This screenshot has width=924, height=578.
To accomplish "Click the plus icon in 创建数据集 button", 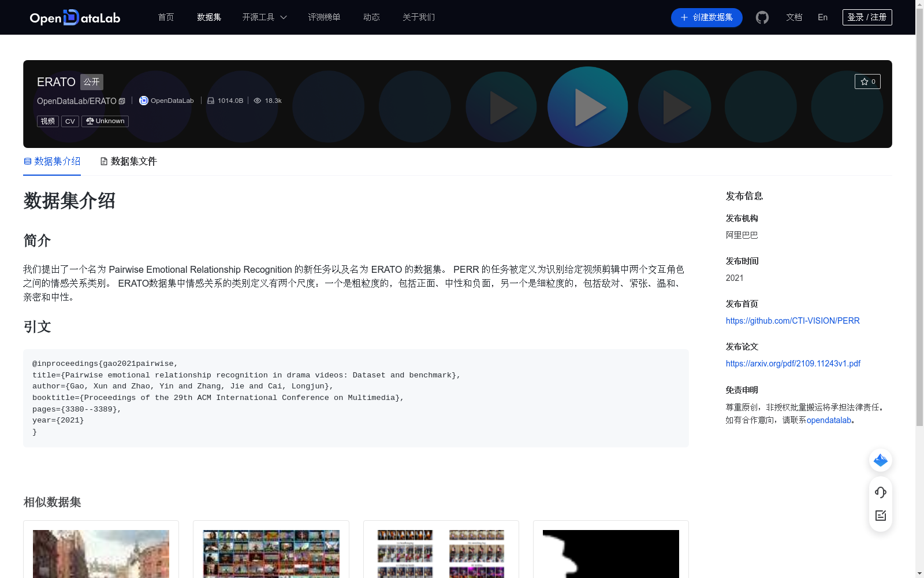I will point(684,17).
